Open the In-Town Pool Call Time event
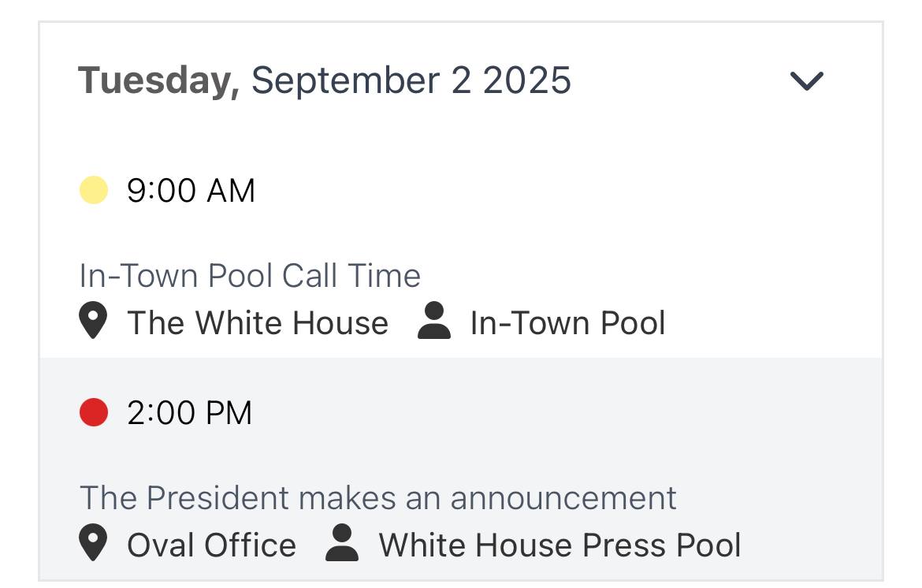 (x=250, y=276)
